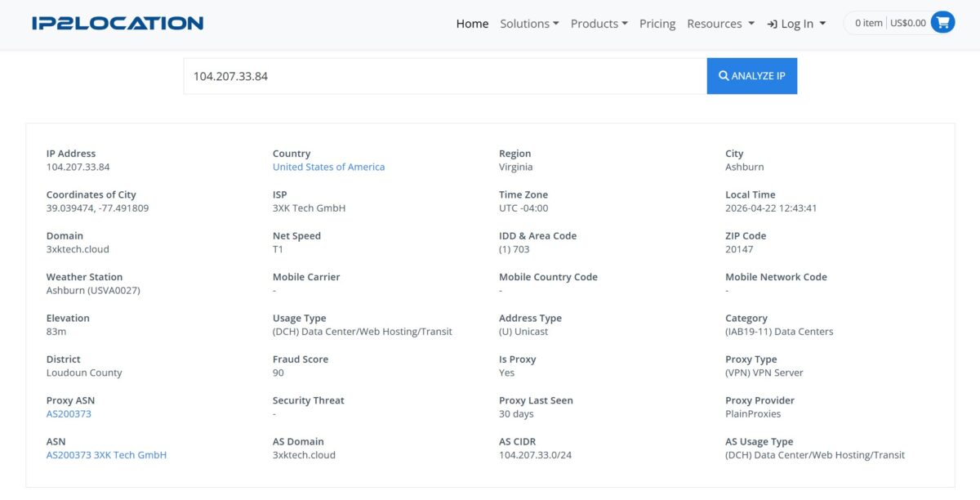Image resolution: width=980 pixels, height=500 pixels.
Task: Select the Region value Virginia
Action: (x=515, y=167)
